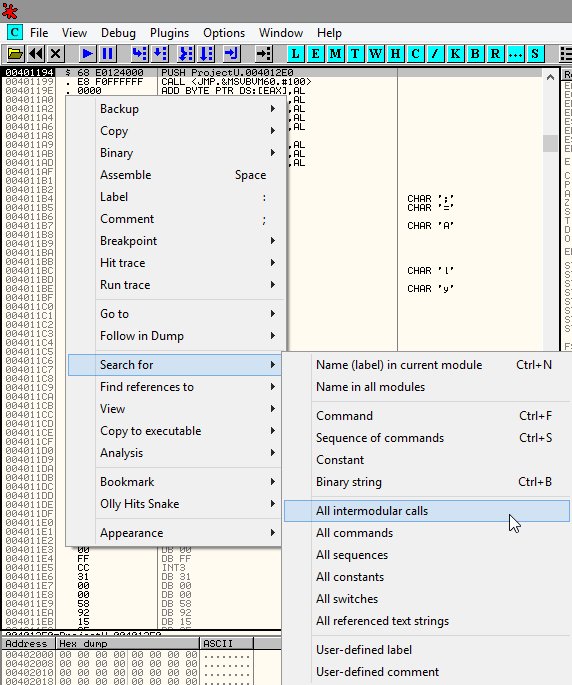Open Windows list with W icon

pyautogui.click(x=375, y=54)
